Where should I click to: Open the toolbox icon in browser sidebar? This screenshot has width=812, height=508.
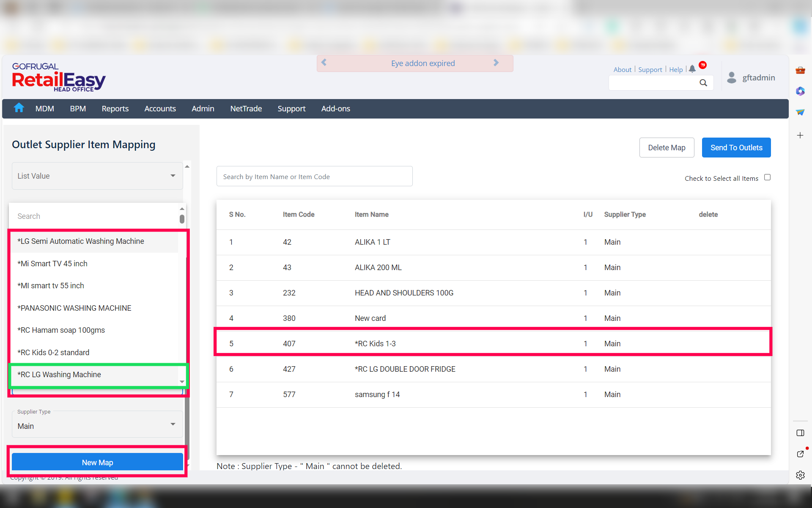point(800,70)
